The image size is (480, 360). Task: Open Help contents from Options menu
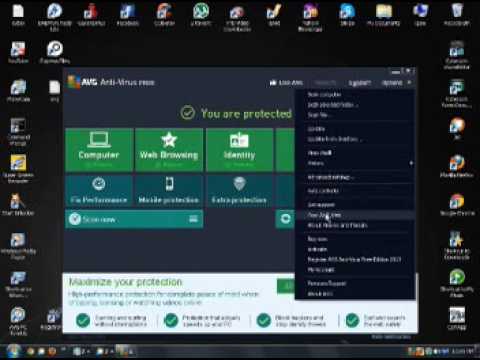click(323, 191)
